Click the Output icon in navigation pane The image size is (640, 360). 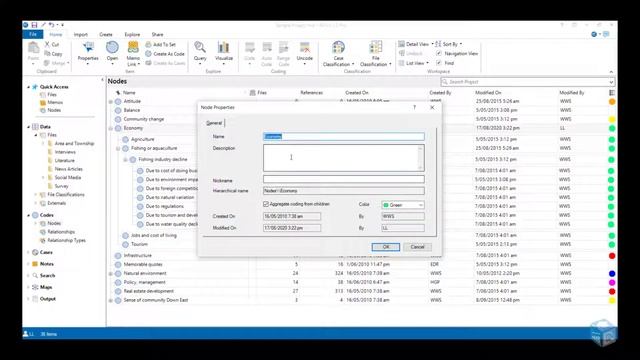pyautogui.click(x=35, y=299)
